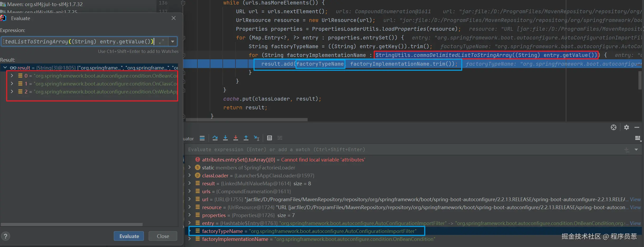Expand the classLoader variable
Image resolution: width=644 pixels, height=247 pixels.
point(189,175)
